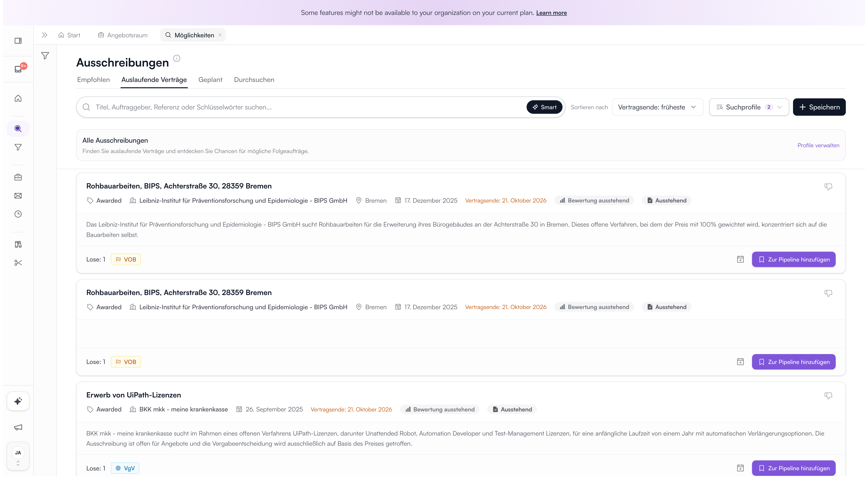The width and height of the screenshot is (868, 484).
Task: Expand the navigation with double chevron
Action: click(44, 35)
